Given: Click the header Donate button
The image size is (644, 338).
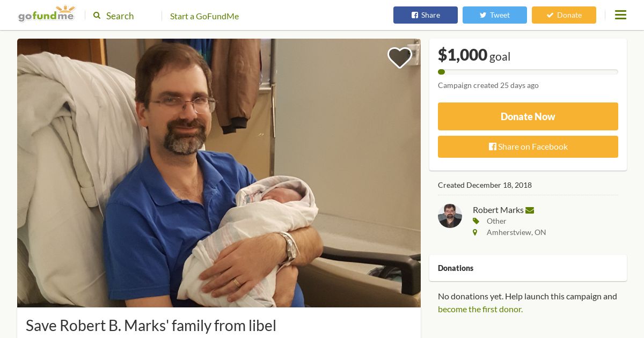Looking at the screenshot, I should pyautogui.click(x=564, y=15).
